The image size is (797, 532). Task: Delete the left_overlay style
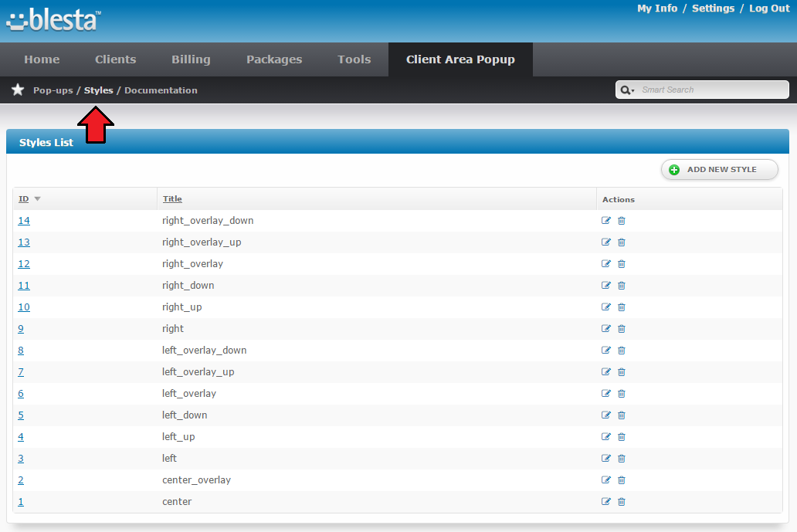tap(622, 393)
